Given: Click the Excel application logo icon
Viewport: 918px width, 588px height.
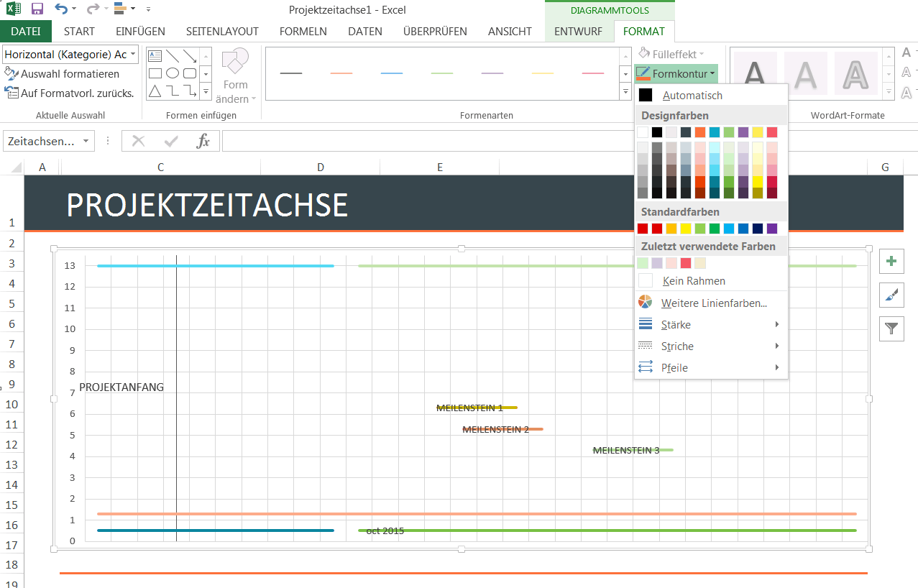Looking at the screenshot, I should tap(13, 9).
